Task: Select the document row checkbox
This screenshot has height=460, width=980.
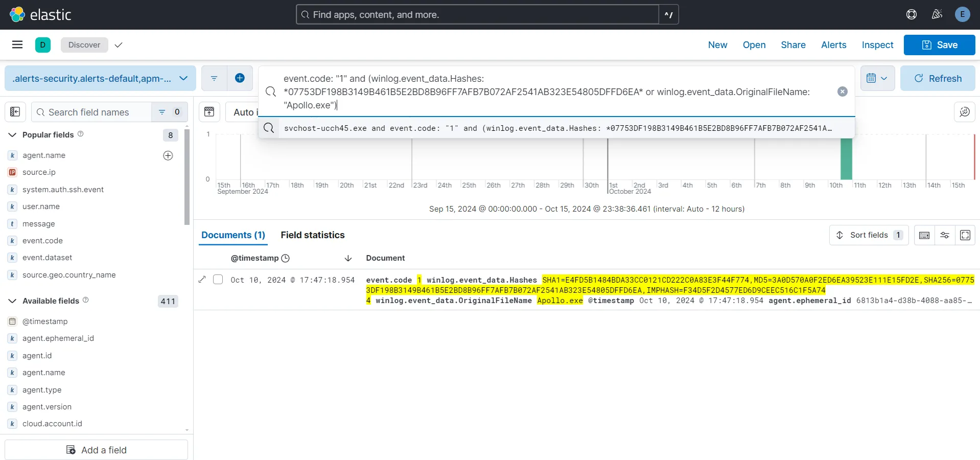Action: [218, 280]
